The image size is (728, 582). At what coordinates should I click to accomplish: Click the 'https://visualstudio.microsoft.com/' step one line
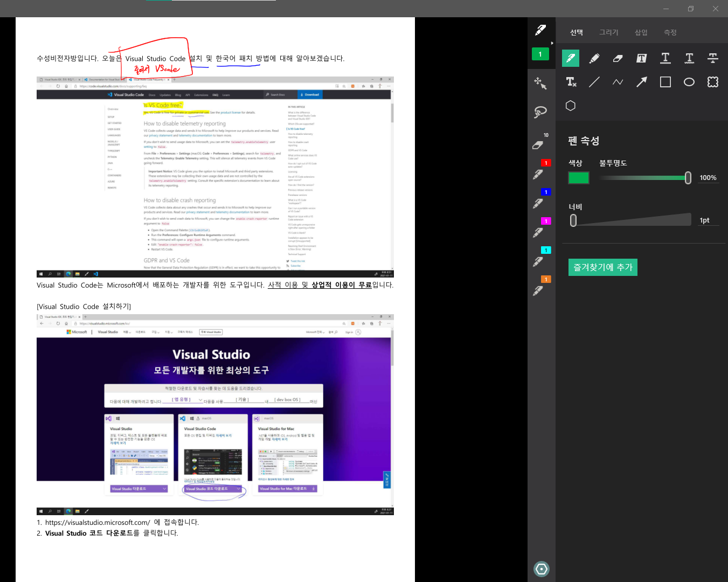118,523
